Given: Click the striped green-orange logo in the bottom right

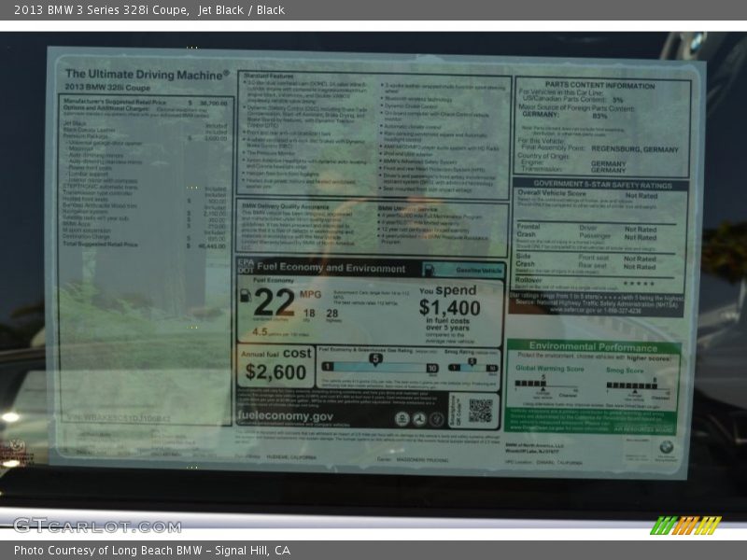Looking at the screenshot, I should coord(685,525).
